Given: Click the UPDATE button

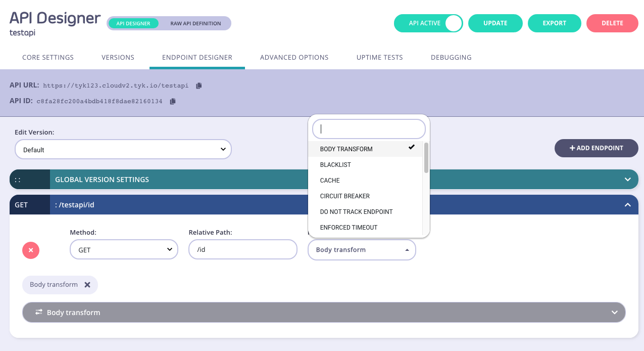Looking at the screenshot, I should tap(495, 23).
